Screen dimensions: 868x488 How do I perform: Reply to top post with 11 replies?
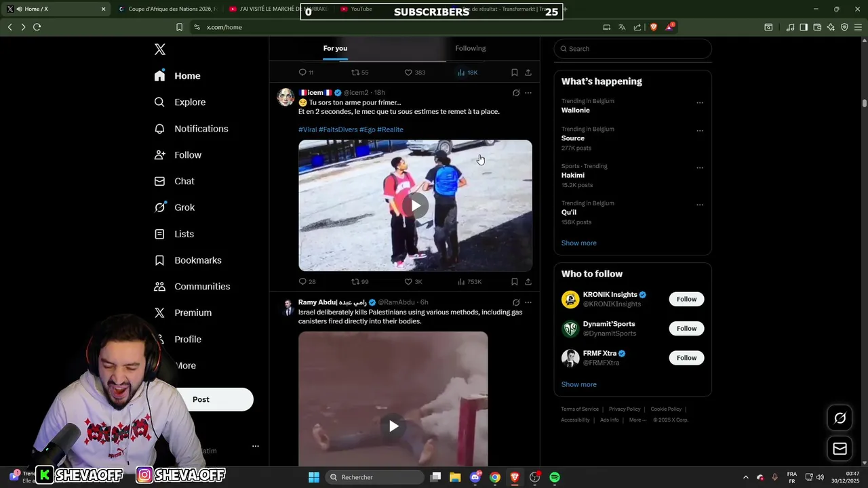[x=306, y=73]
